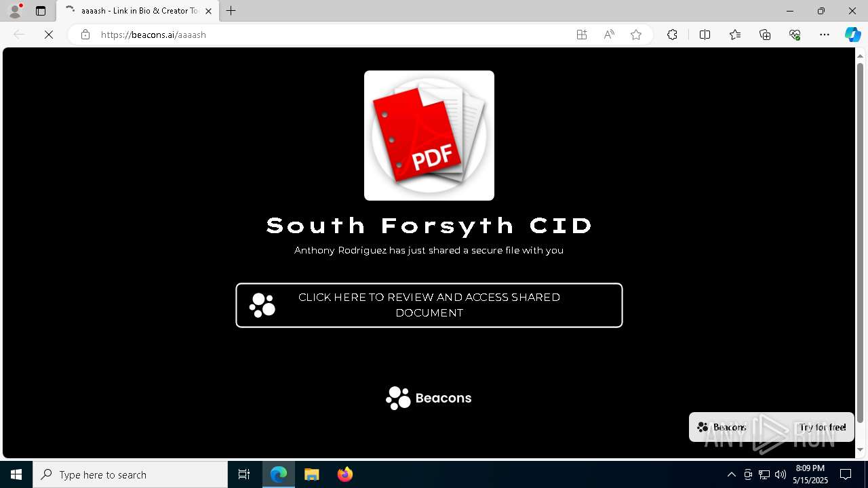This screenshot has width=868, height=488.
Task: Open notification center icon
Action: pos(846,474)
